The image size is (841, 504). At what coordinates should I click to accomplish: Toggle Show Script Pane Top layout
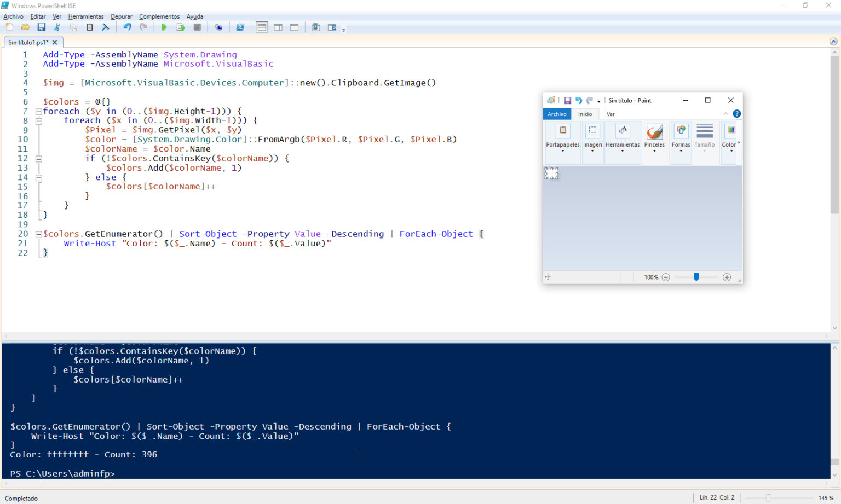click(x=262, y=27)
